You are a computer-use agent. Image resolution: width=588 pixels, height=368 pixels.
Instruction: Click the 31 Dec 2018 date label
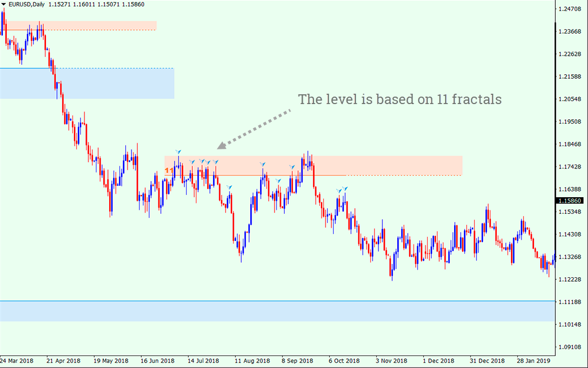pos(487,361)
